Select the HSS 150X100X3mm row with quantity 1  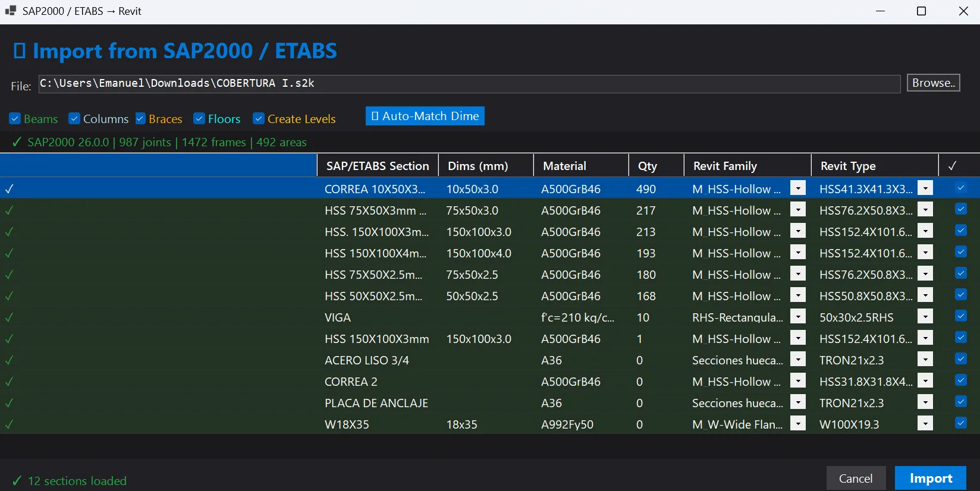pyautogui.click(x=490, y=339)
